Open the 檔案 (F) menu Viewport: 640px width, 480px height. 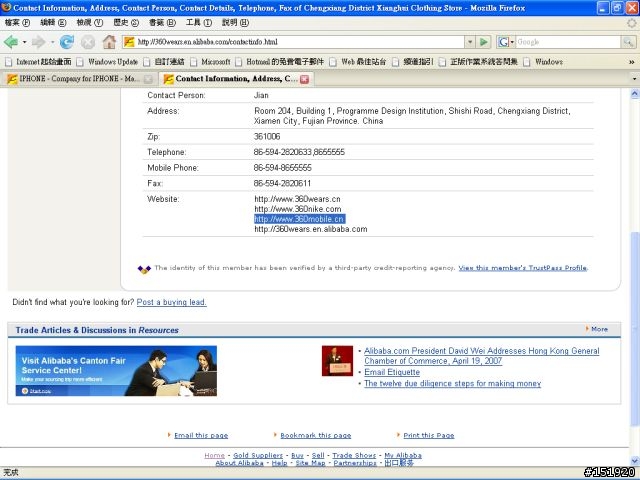point(18,22)
